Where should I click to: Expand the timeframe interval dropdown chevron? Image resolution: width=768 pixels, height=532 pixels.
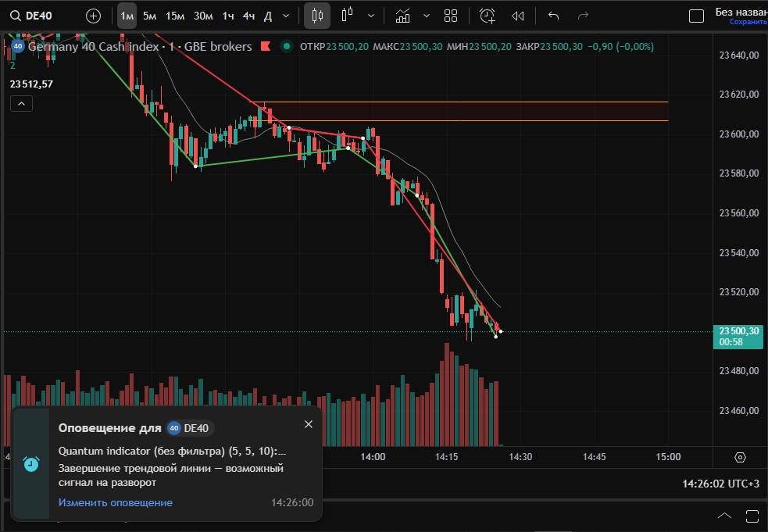coord(286,16)
